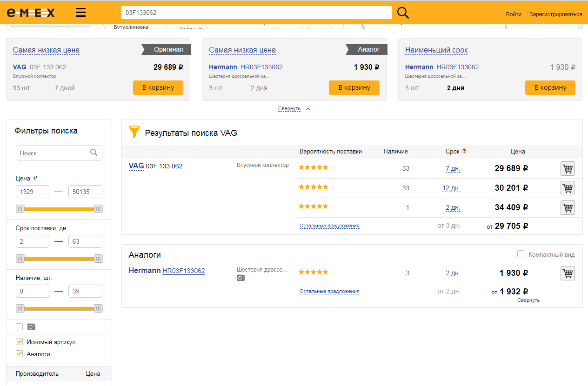Click the question mark next to Срок

click(464, 151)
